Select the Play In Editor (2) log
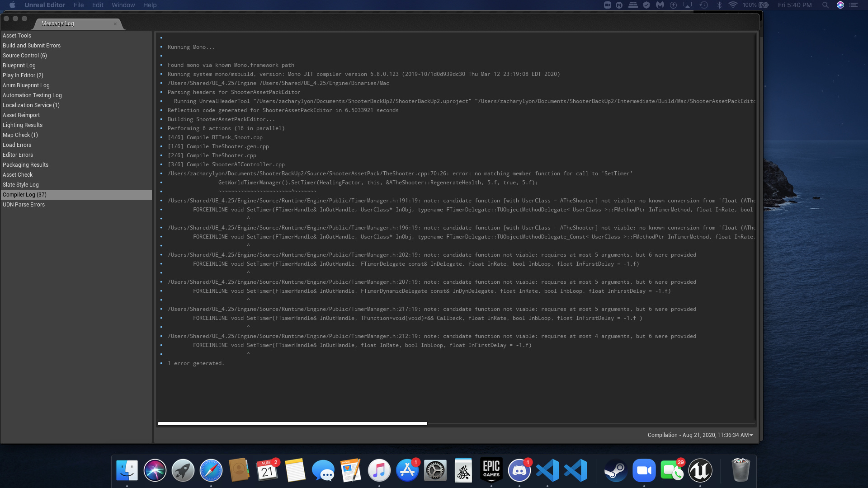The width and height of the screenshot is (868, 488). pos(23,75)
